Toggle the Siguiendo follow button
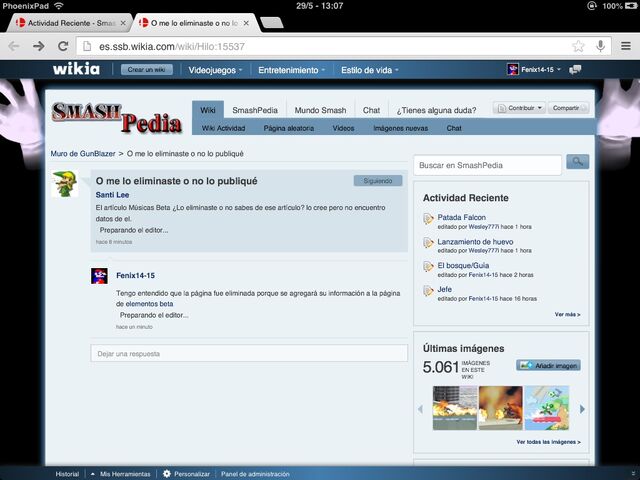This screenshot has height=480, width=640. coord(378,181)
